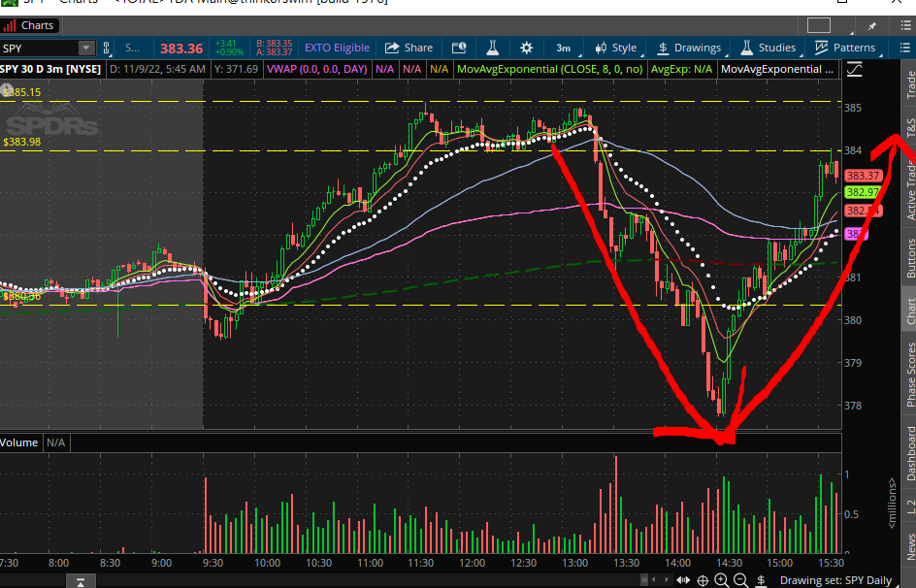The image size is (916, 588).
Task: Click the collapse-panel arrow icon under the time axis
Action: coord(81,581)
